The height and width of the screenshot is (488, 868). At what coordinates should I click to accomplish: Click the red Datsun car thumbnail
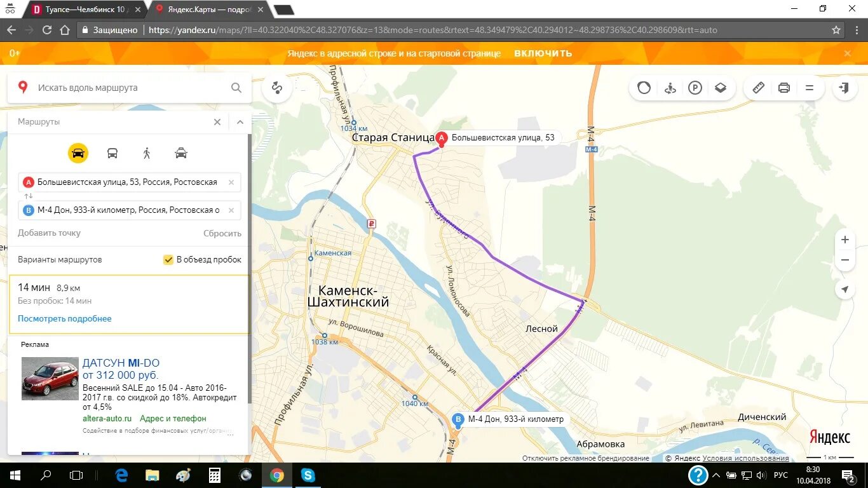[x=50, y=378]
